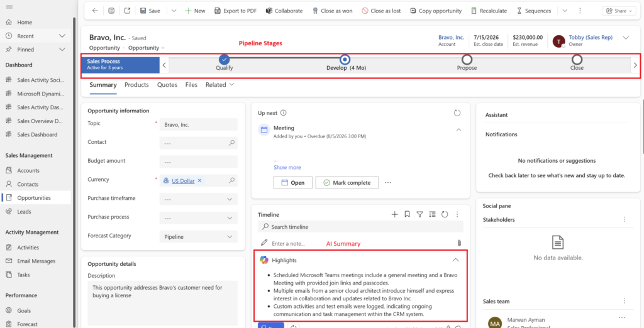The image size is (644, 328).
Task: Open the overdue Meeting activity
Action: coord(292,183)
